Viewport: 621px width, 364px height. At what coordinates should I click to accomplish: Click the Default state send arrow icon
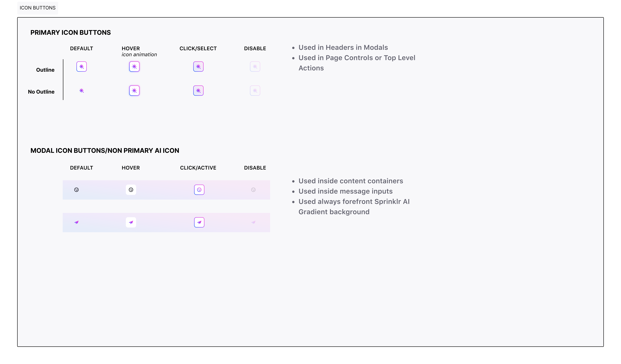(76, 222)
